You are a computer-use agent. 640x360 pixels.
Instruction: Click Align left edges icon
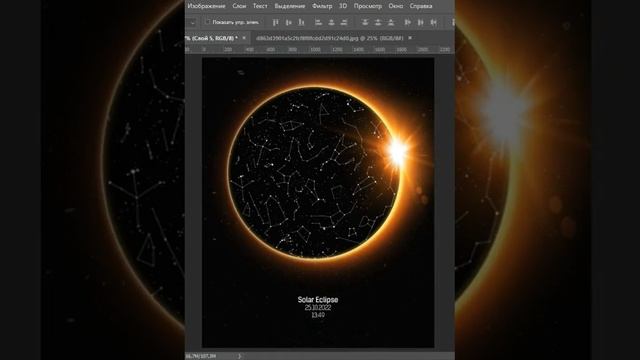click(x=318, y=22)
